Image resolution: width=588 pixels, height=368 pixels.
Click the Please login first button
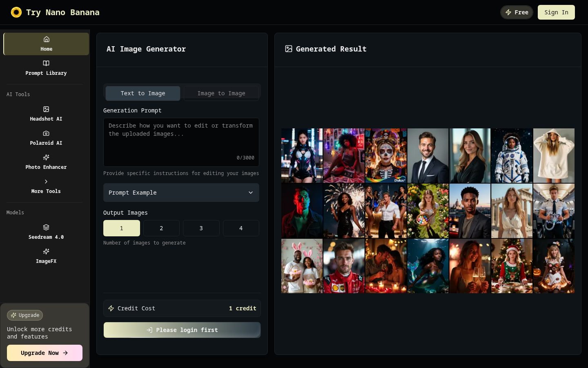(x=182, y=330)
